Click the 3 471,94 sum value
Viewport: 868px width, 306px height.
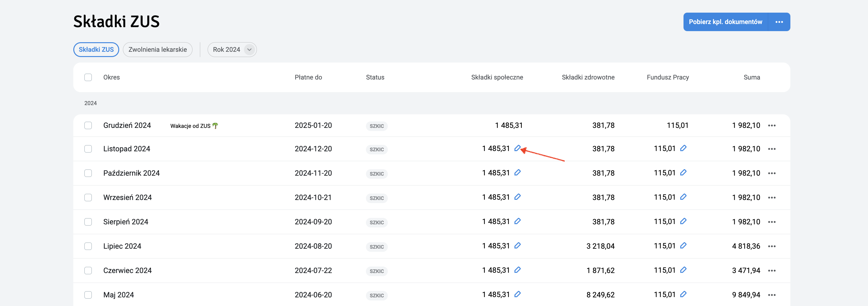click(x=746, y=270)
